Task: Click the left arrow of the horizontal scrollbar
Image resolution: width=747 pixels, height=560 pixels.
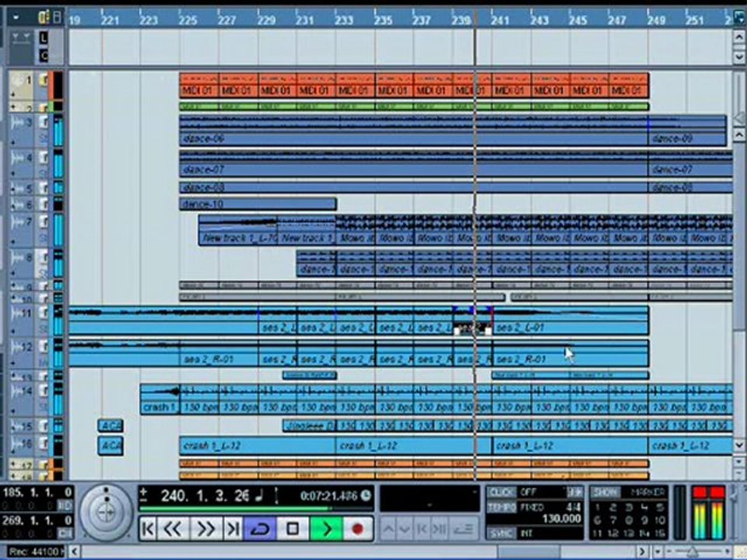Action: point(75,551)
